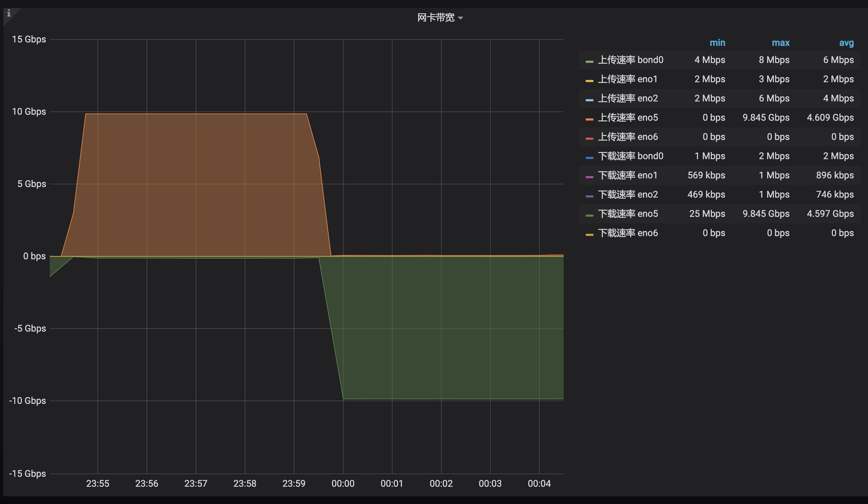Sort the legend by the max column
Screen dimensions: 868x504
tap(780, 43)
